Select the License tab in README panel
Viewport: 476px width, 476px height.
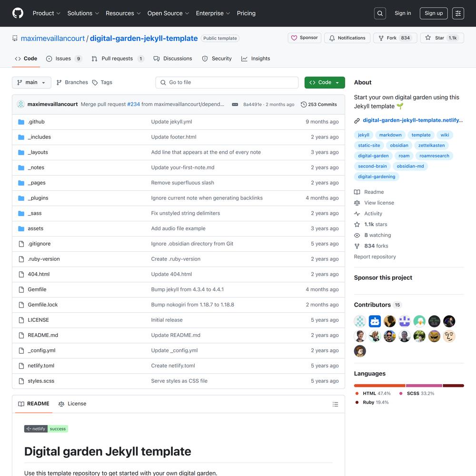(x=72, y=404)
